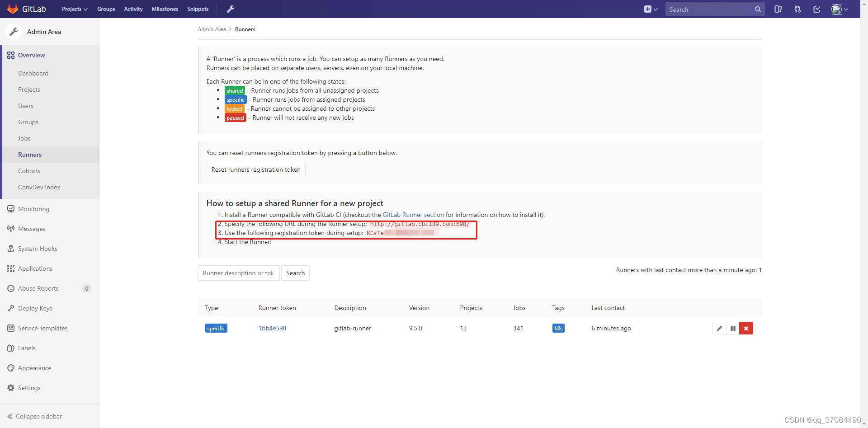Open Monitoring from the sidebar
This screenshot has height=428, width=868.
click(33, 208)
